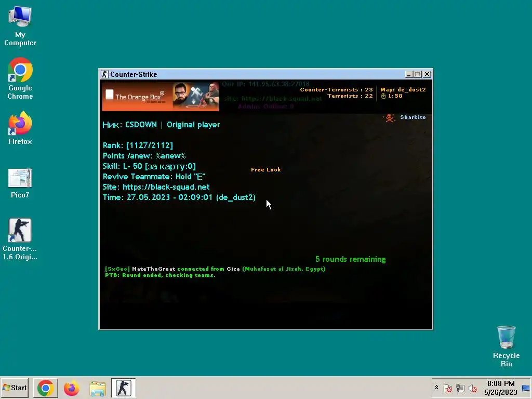Click the player name Sharkito
This screenshot has width=532, height=399.
(413, 117)
